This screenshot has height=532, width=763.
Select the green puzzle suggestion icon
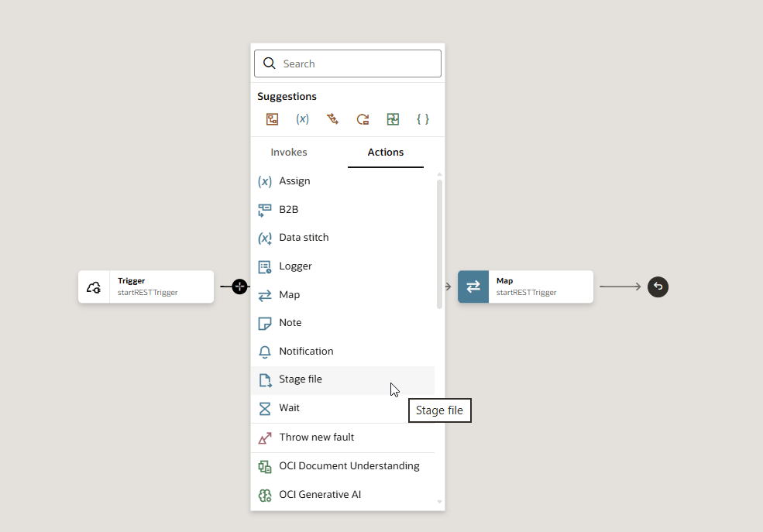[x=393, y=119]
